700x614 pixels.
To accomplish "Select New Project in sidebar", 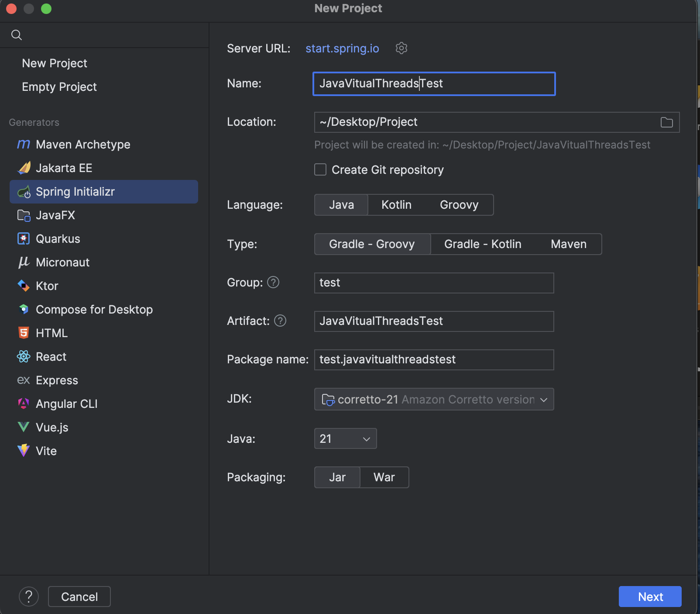I will point(55,63).
